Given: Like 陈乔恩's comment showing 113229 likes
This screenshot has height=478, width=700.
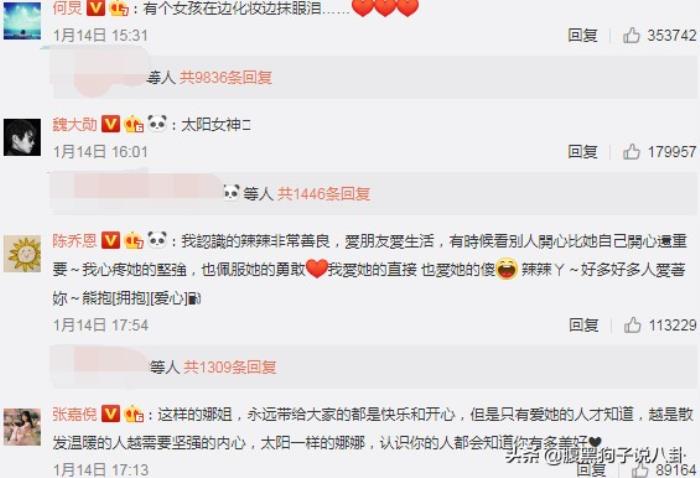Looking at the screenshot, I should click(632, 325).
